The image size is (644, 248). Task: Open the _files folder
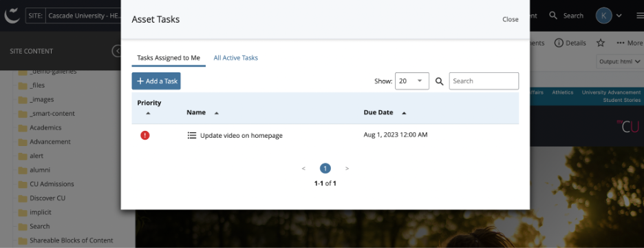point(37,85)
